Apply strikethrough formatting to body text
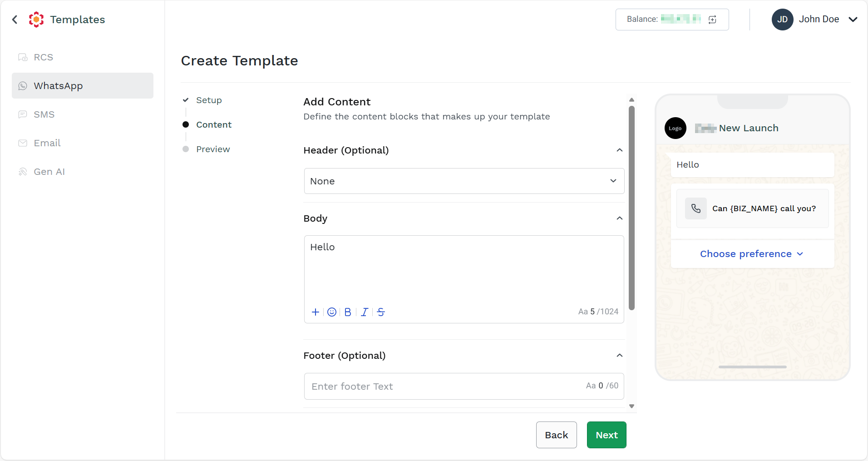868x461 pixels. pyautogui.click(x=381, y=312)
